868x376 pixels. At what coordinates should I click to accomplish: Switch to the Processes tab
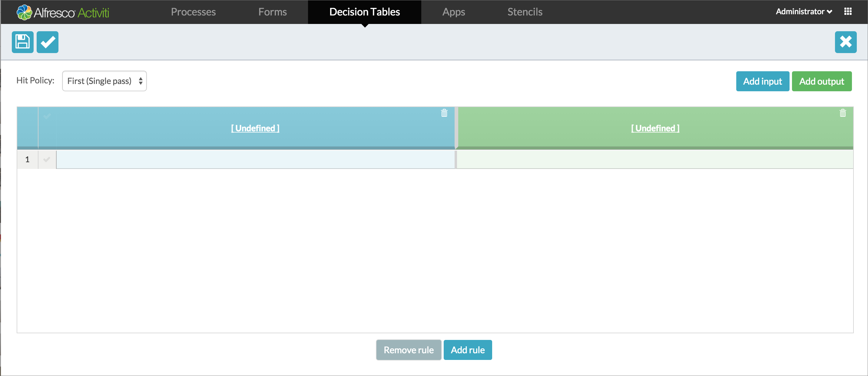coord(193,12)
